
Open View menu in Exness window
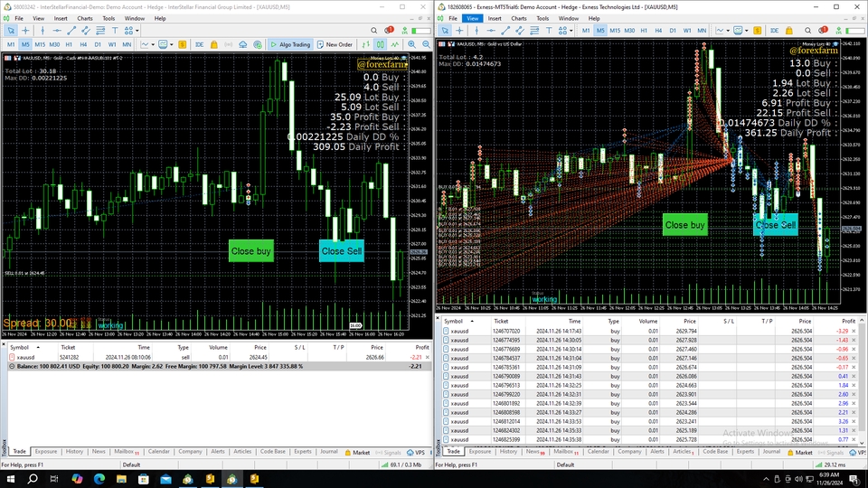[x=472, y=18]
